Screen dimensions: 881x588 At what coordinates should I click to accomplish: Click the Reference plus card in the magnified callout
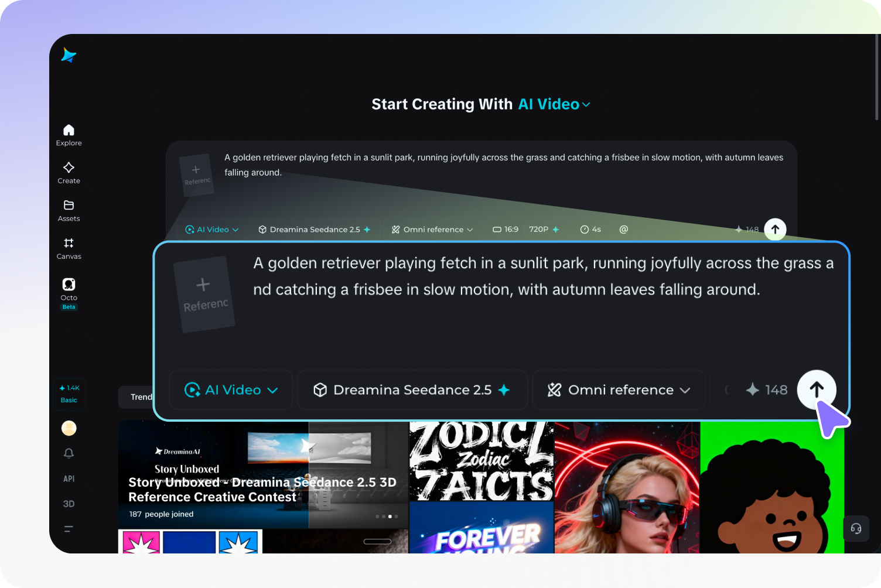tap(204, 294)
